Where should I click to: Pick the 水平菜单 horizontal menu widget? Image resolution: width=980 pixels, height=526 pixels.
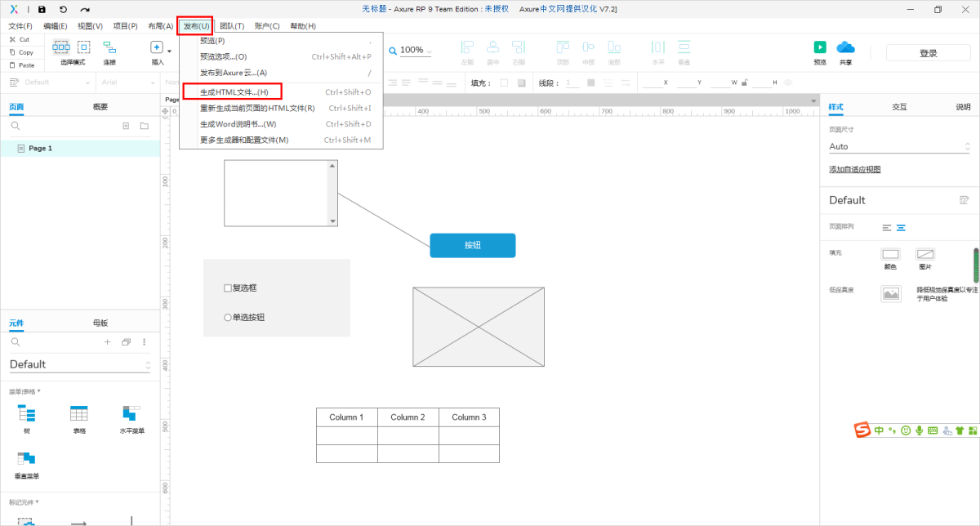131,413
